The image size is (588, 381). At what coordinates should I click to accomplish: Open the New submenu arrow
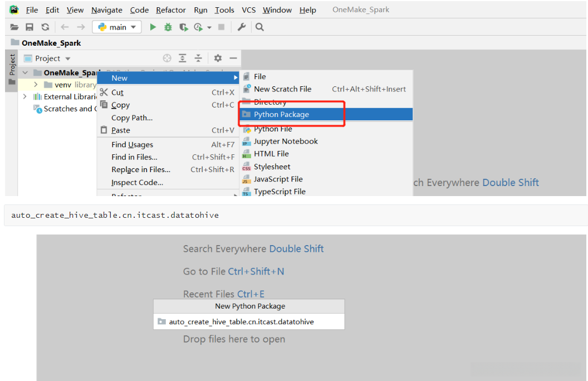point(236,77)
